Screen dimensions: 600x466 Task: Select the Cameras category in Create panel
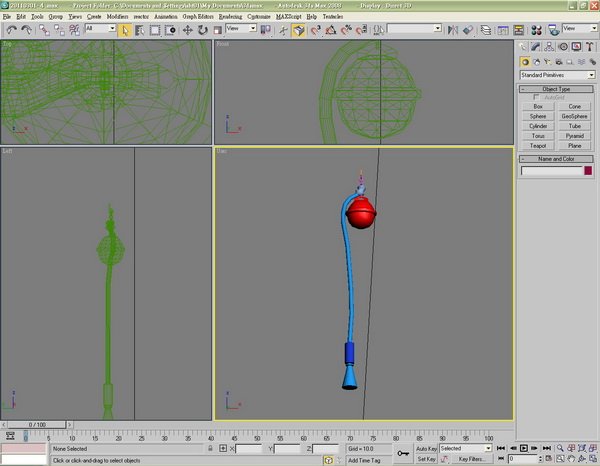[x=559, y=62]
